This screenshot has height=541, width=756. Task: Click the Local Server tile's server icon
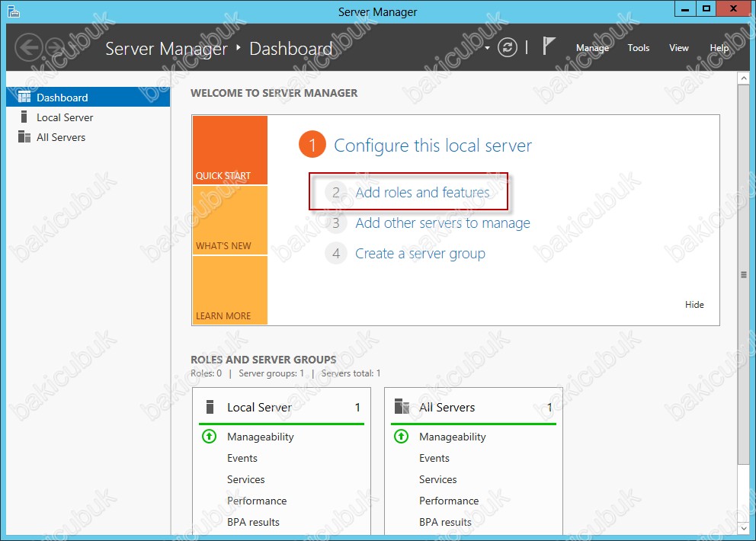tap(210, 407)
